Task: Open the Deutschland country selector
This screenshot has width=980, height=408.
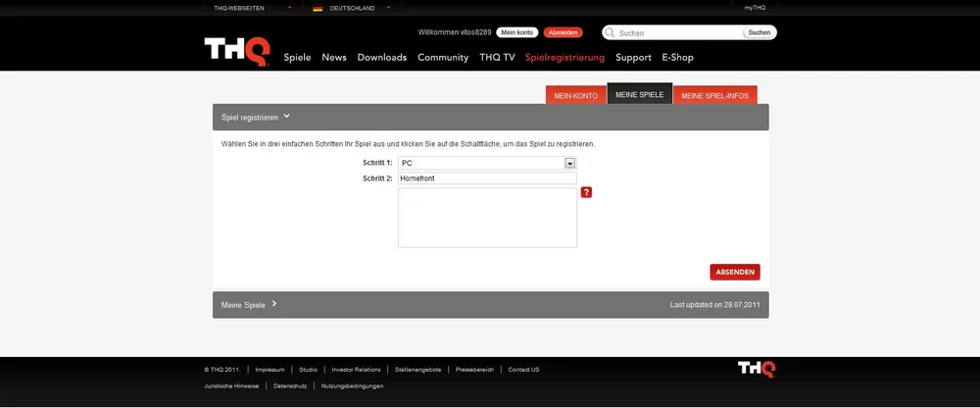Action: 352,8
